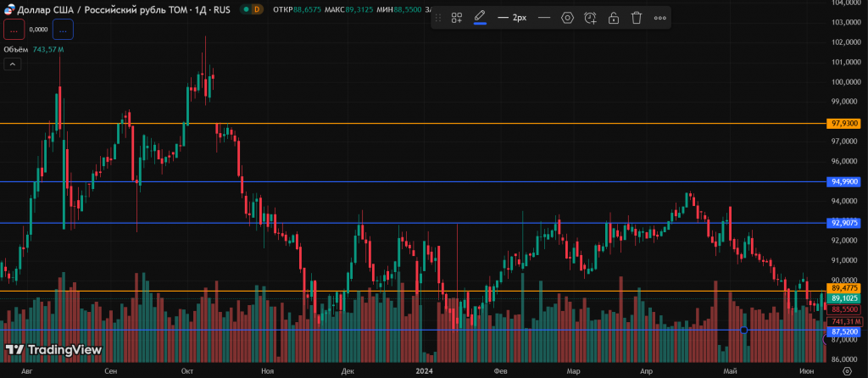Click the Окт label on time axis
The height and width of the screenshot is (378, 868).
pyautogui.click(x=188, y=370)
